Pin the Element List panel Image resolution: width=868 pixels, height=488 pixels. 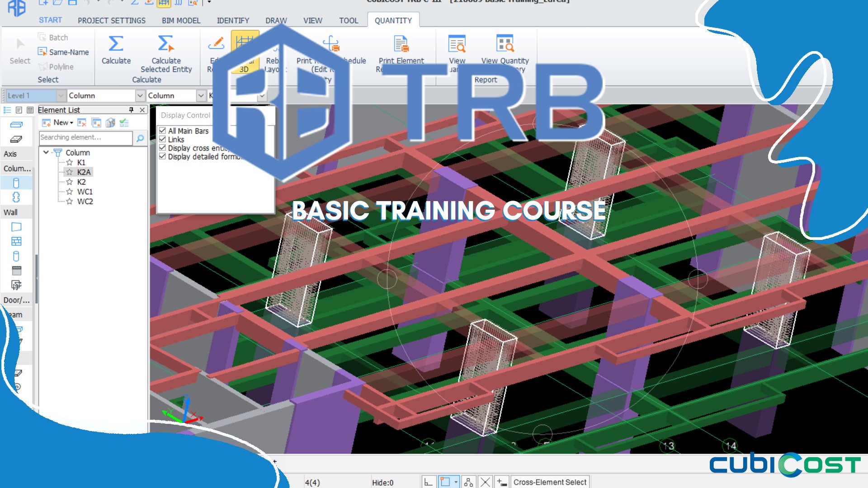[x=131, y=110]
